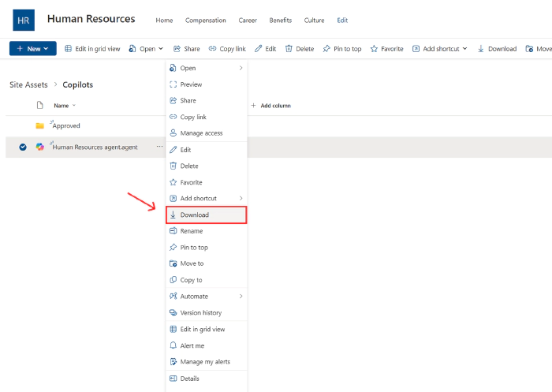Select Edit in grid view in context menu
This screenshot has height=392, width=552.
tap(207, 330)
